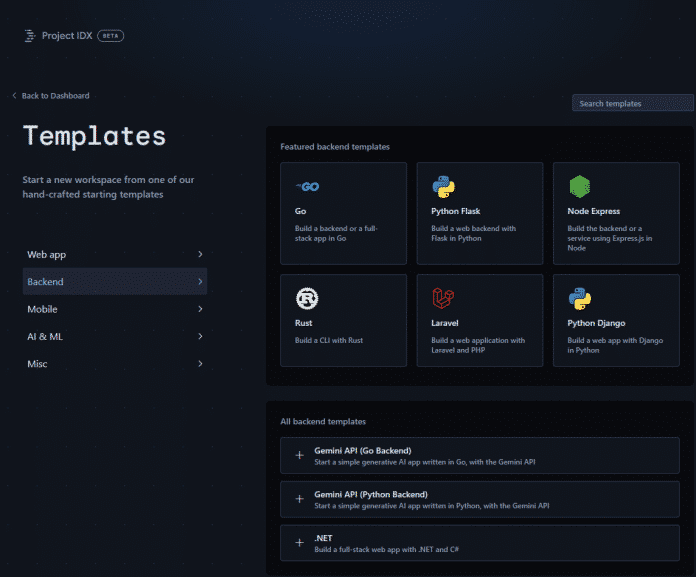Click the red Laravel logo icon
Viewport: 696px width, 577px height.
click(443, 298)
